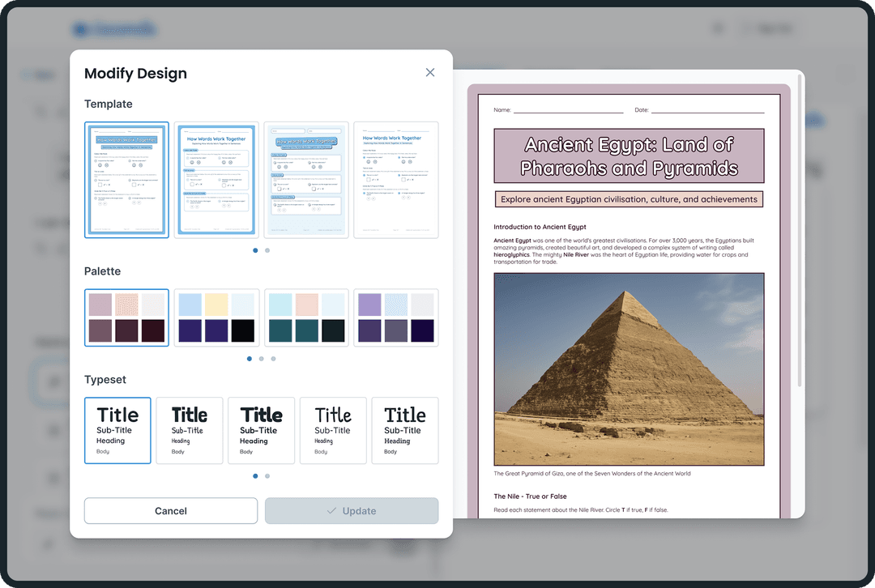Close the Modify Design dialog
875x588 pixels.
click(x=430, y=73)
